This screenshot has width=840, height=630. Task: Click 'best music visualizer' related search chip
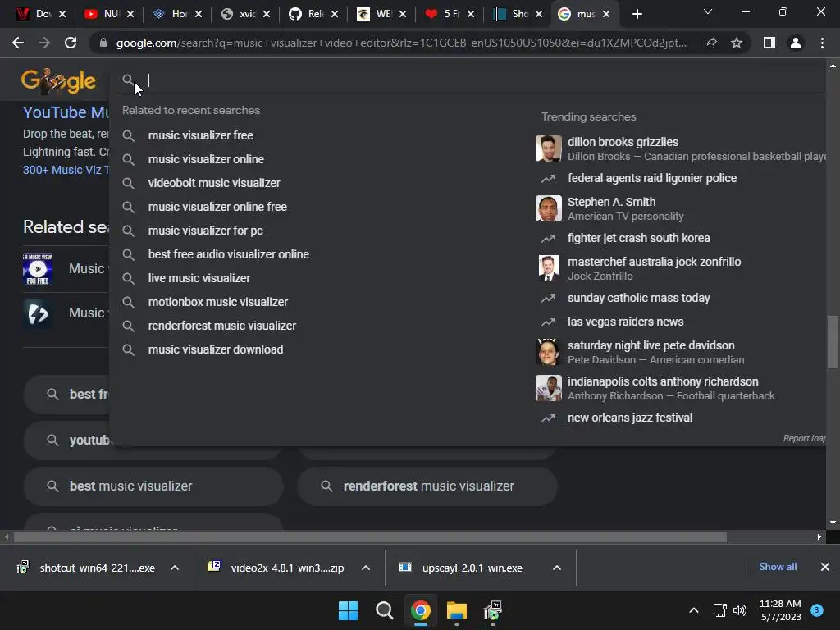[x=153, y=486]
